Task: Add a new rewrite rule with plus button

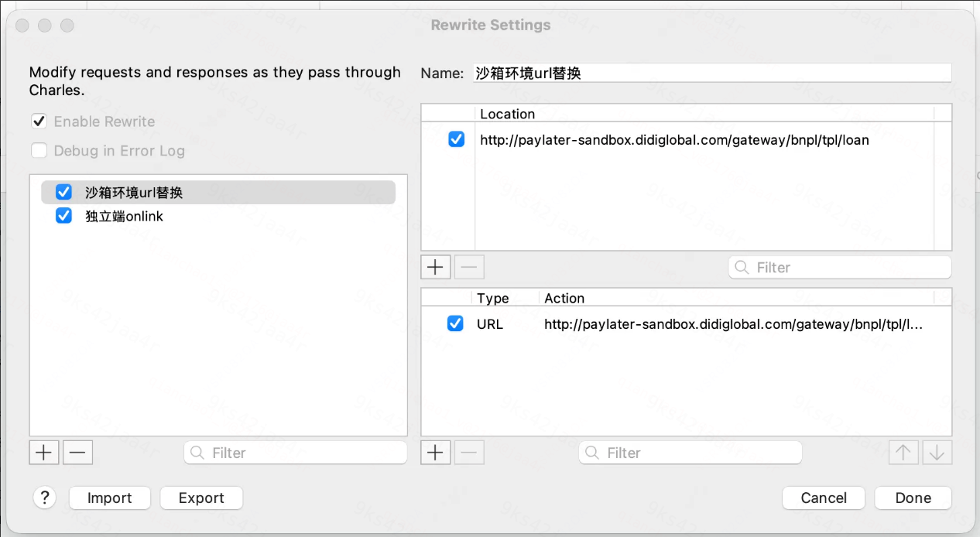Action: pos(436,453)
